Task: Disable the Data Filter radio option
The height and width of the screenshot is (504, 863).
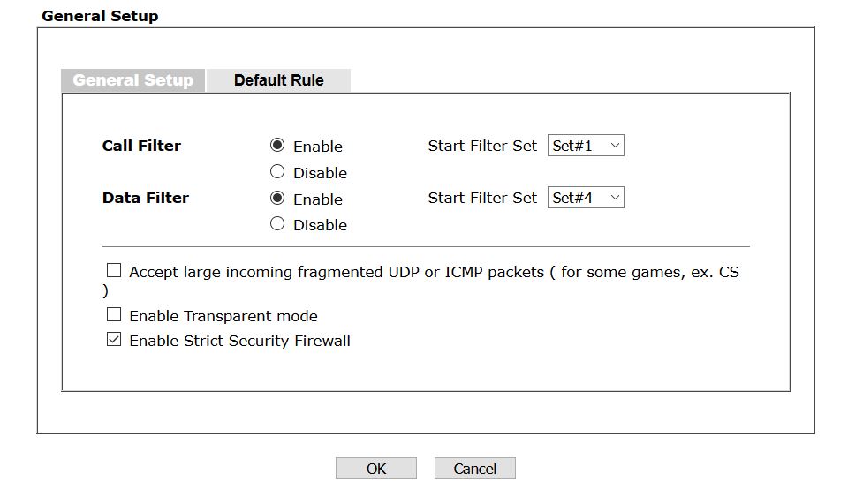Action: pos(277,224)
